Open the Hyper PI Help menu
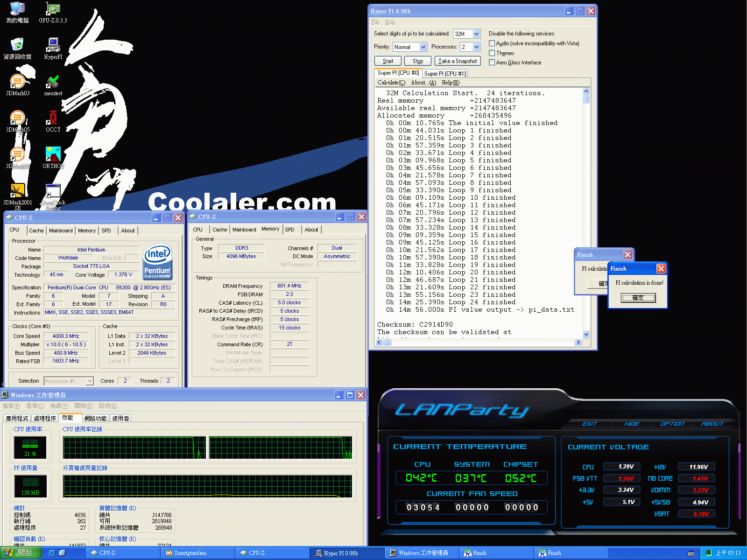This screenshot has width=747, height=560. click(x=390, y=22)
